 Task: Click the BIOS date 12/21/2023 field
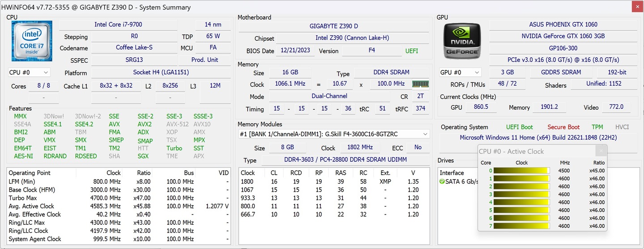click(x=295, y=51)
